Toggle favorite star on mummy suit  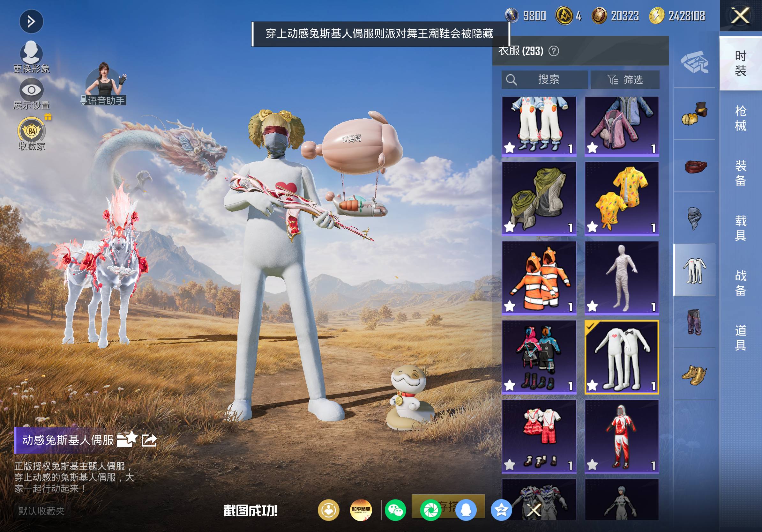click(593, 307)
